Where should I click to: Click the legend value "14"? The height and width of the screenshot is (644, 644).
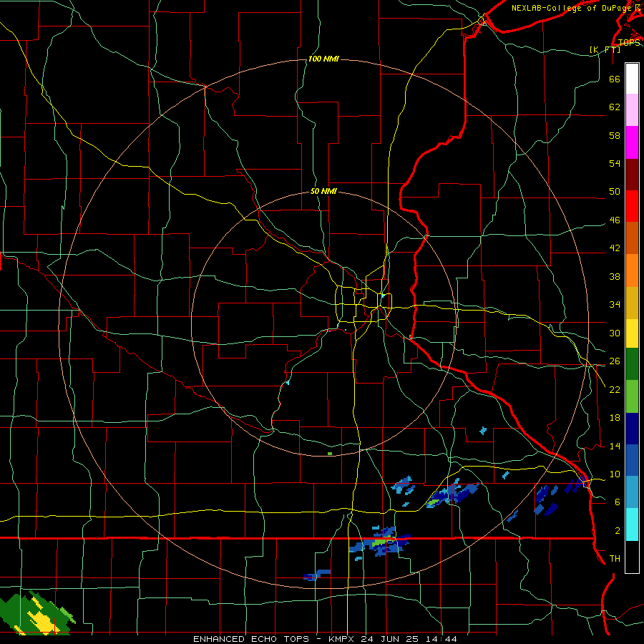tap(615, 446)
